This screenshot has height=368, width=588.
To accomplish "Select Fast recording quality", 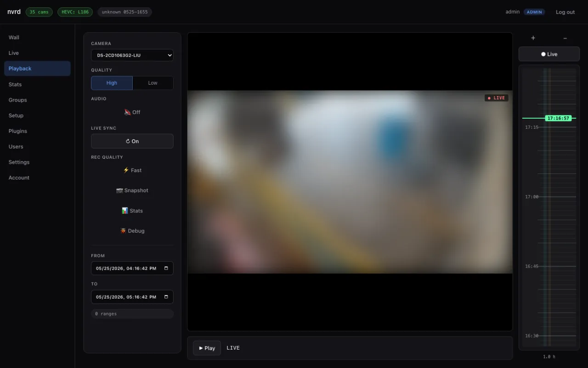I will pos(132,170).
